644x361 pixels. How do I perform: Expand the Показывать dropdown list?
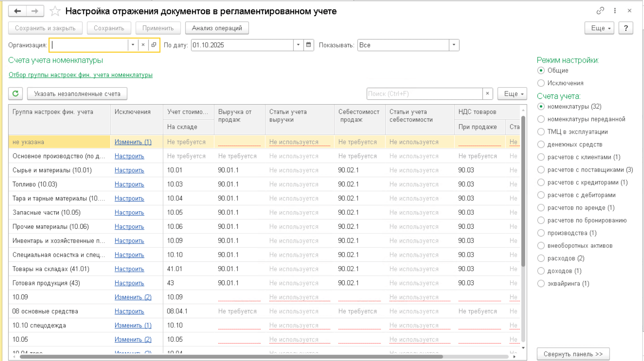(x=454, y=45)
